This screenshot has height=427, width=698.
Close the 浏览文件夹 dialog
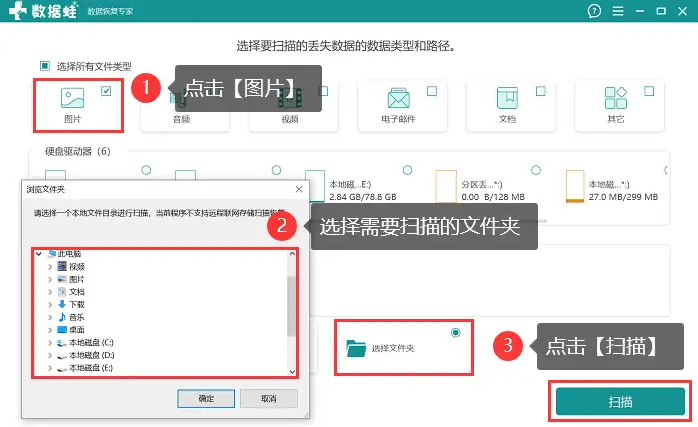[299, 189]
